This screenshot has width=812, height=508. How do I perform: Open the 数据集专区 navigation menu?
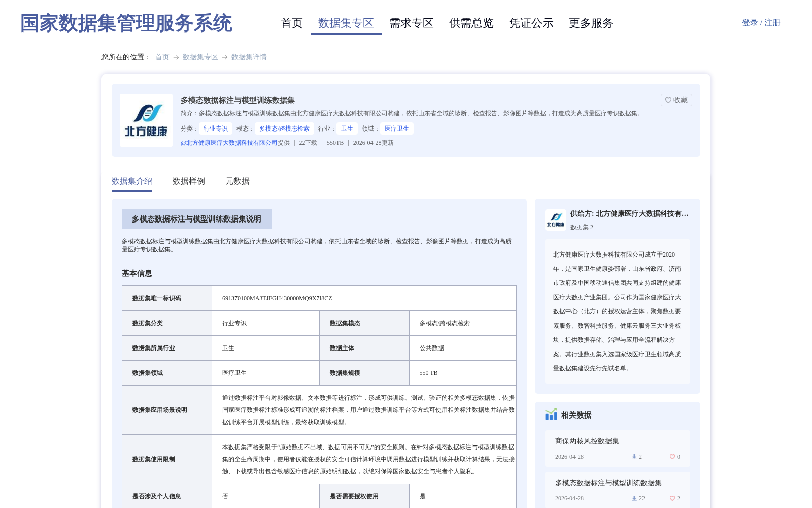point(346,23)
